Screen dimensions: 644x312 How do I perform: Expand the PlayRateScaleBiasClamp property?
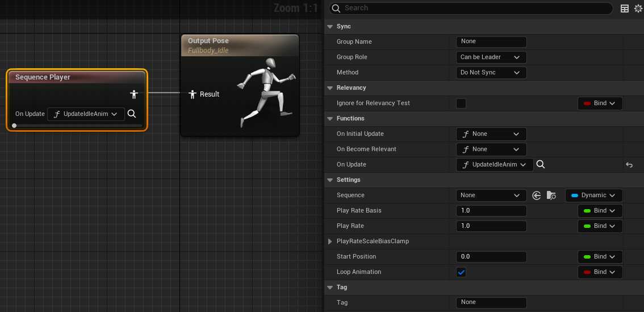(331, 242)
